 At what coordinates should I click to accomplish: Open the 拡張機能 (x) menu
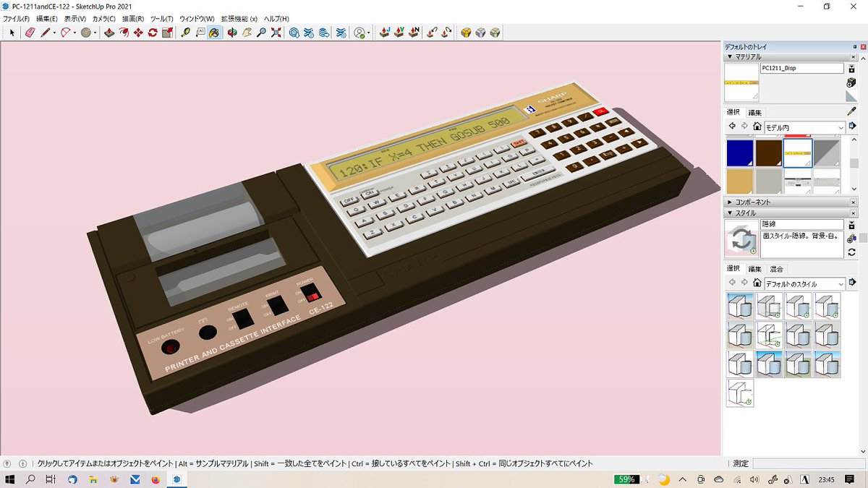point(239,18)
